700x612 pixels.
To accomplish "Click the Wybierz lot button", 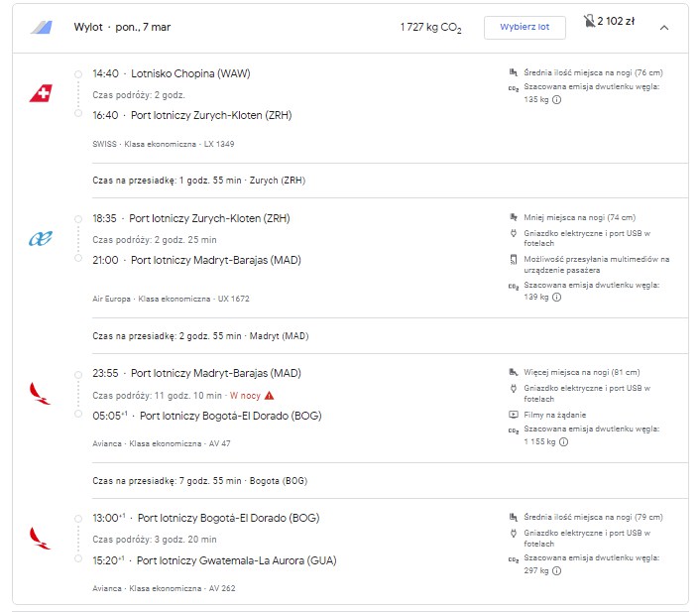I will [x=525, y=27].
